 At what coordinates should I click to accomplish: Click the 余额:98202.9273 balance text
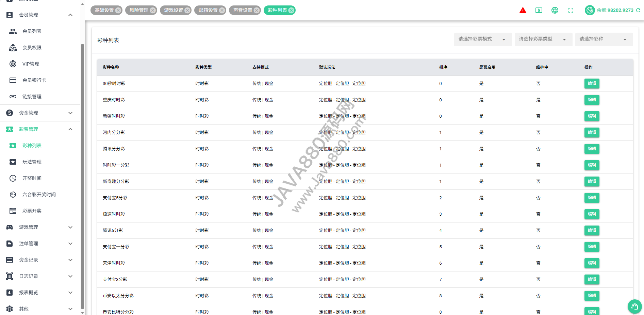pos(615,10)
